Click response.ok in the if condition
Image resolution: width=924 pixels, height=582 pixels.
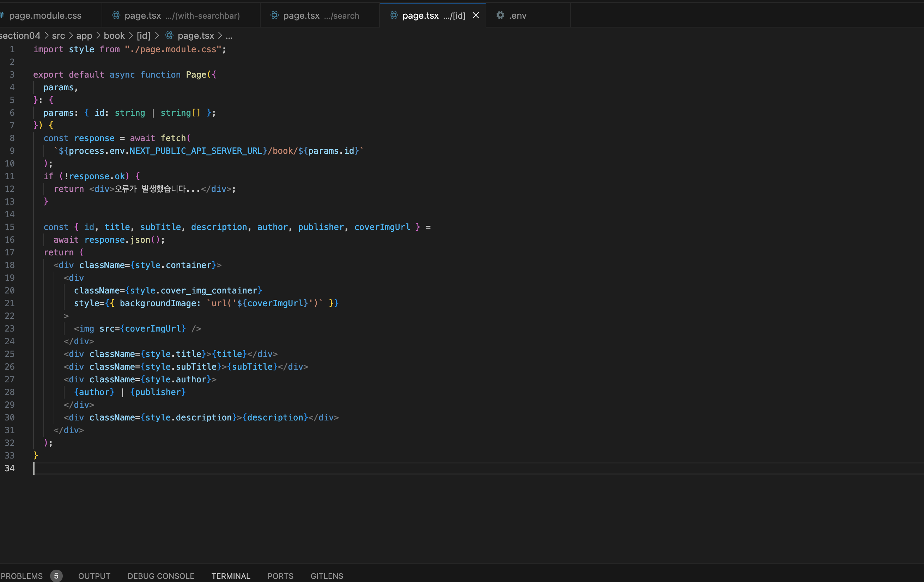pyautogui.click(x=97, y=176)
